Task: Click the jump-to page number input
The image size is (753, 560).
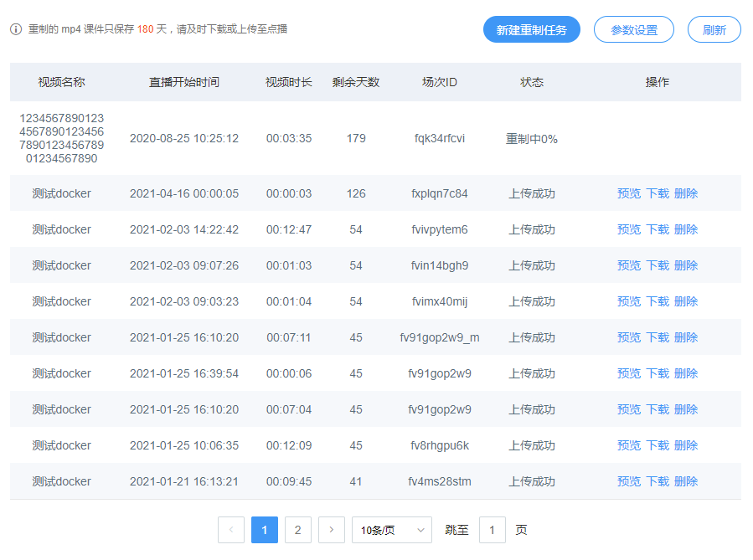Action: click(x=493, y=530)
